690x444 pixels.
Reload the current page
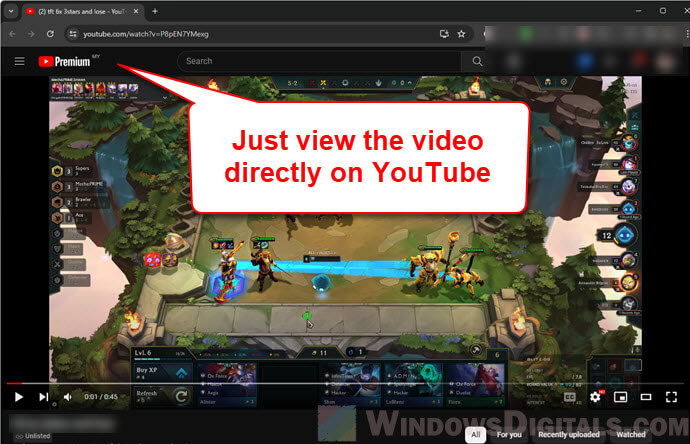click(x=50, y=33)
